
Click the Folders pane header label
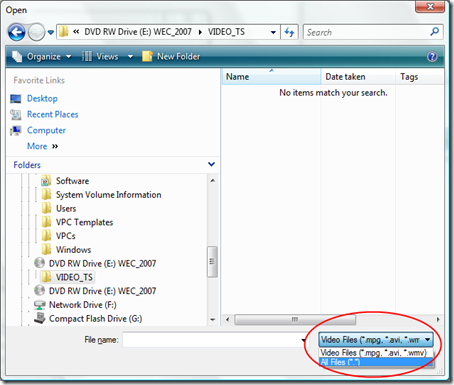(27, 165)
